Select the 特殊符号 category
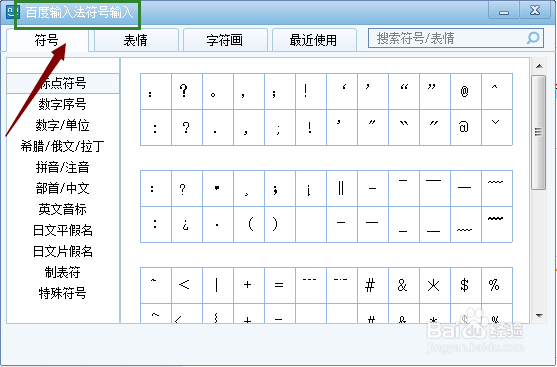 [63, 293]
